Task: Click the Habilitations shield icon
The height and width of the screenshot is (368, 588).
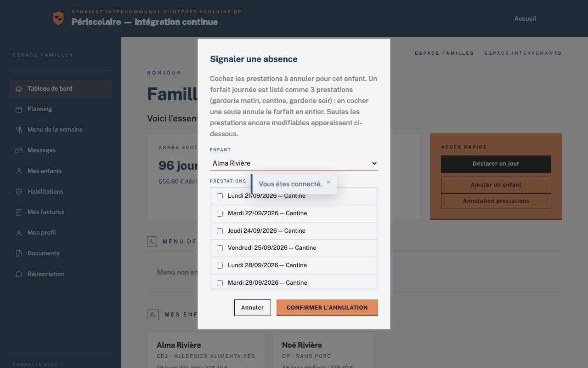Action: tap(19, 191)
